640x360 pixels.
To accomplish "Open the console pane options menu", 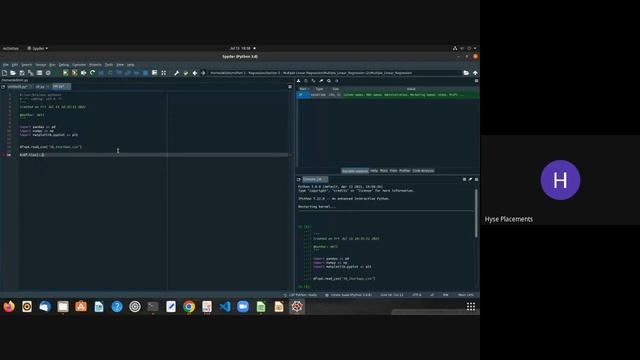I will click(476, 179).
